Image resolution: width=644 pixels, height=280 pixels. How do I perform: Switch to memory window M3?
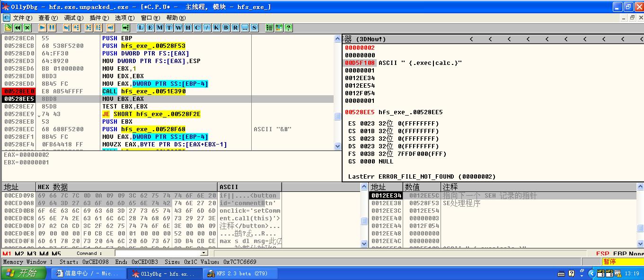[32, 254]
